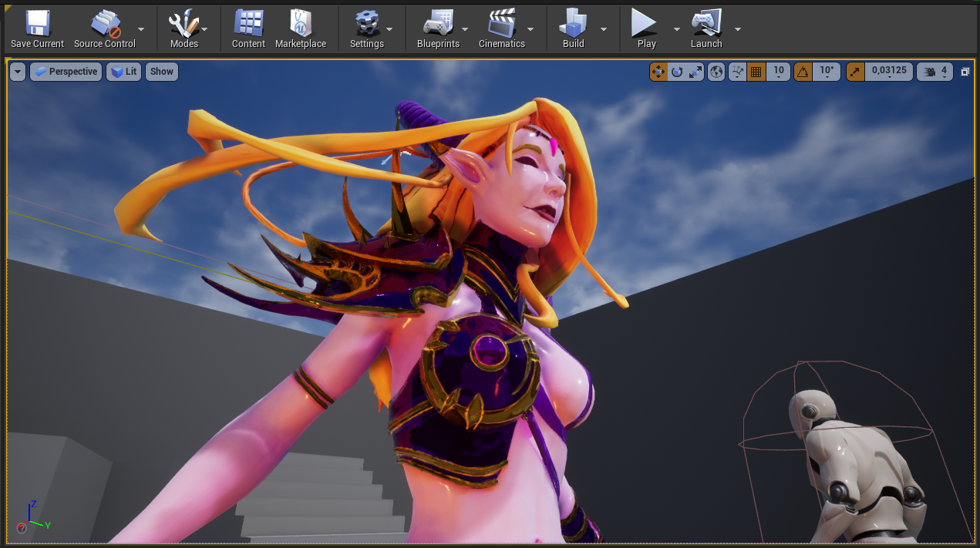
Task: Click the Launch project icon
Action: [x=706, y=23]
